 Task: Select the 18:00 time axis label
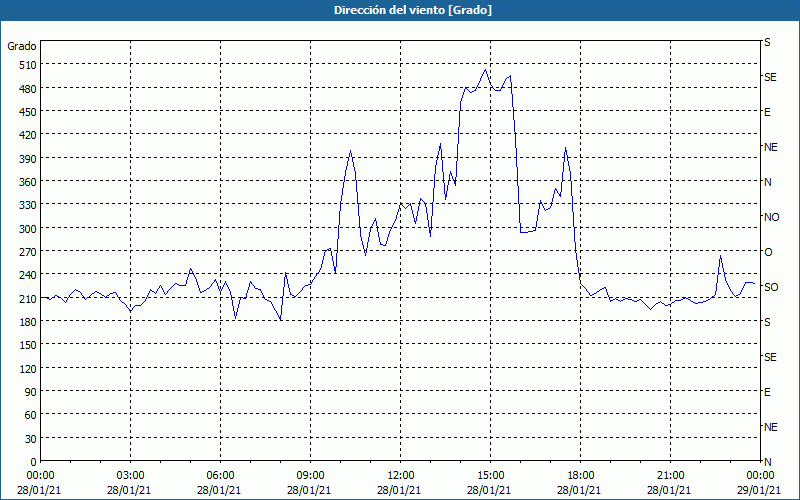[580, 476]
